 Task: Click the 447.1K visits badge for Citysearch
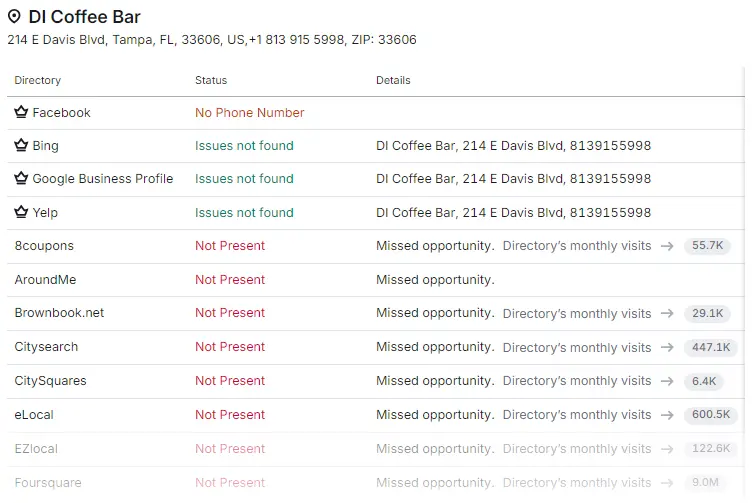tap(711, 347)
